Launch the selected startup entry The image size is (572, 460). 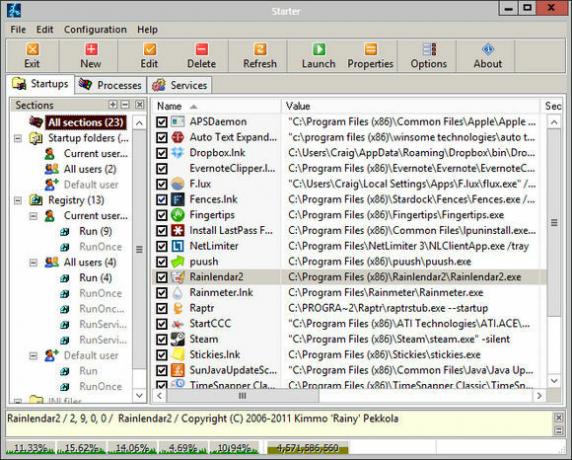[x=318, y=55]
